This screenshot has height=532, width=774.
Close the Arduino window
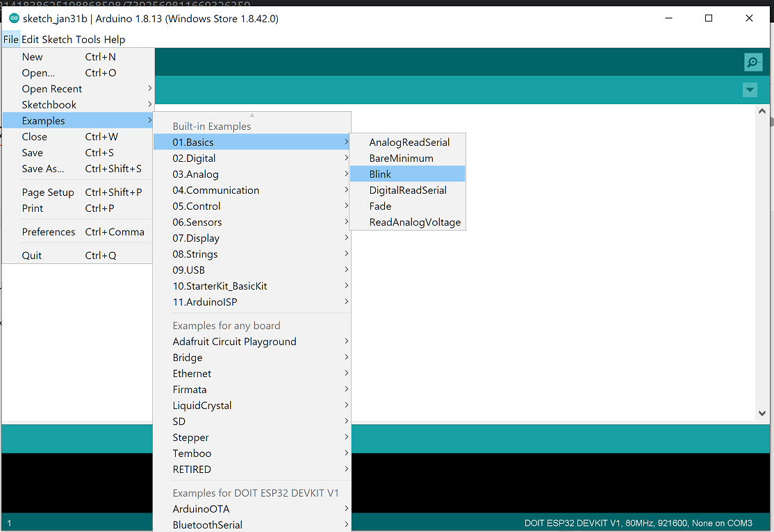[749, 18]
